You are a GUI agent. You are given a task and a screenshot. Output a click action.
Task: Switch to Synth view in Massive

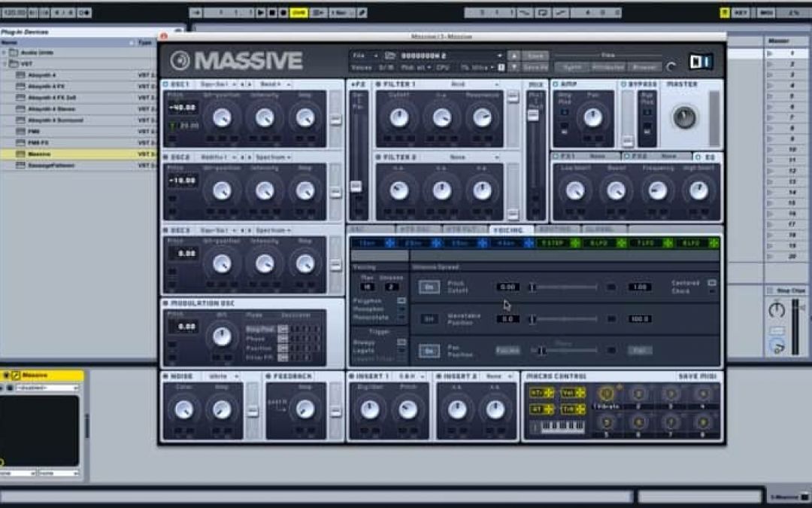[571, 68]
